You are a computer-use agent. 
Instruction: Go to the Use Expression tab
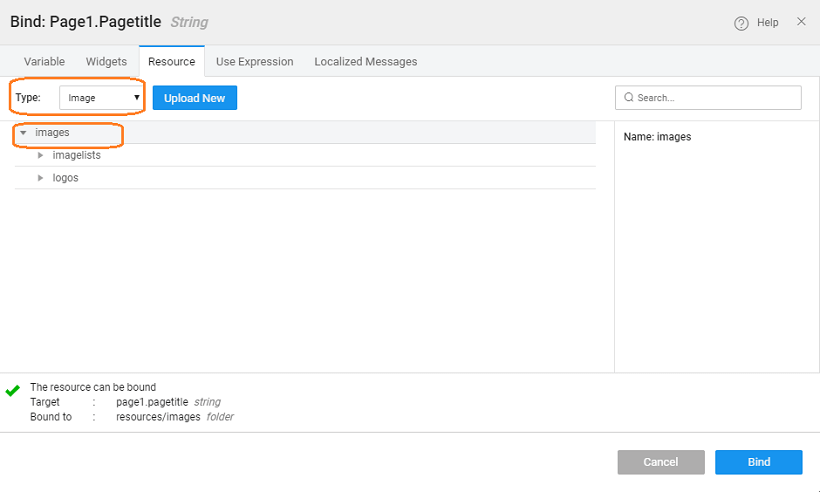coord(254,61)
